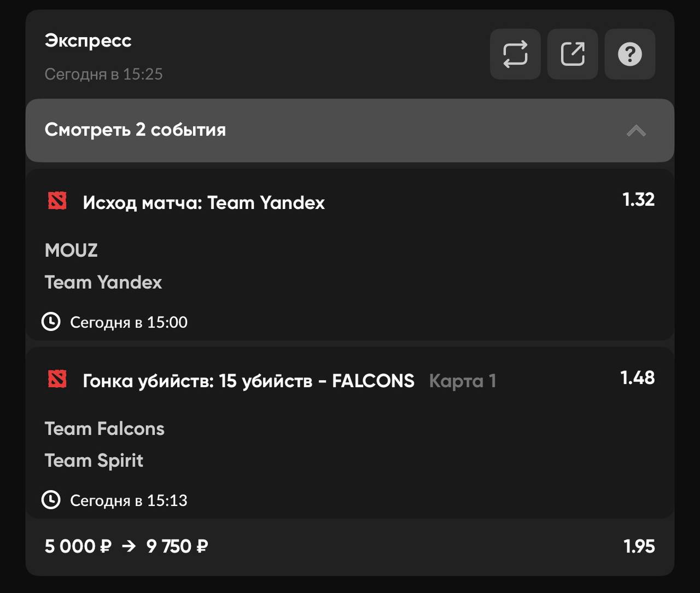This screenshot has width=700, height=593.
Task: Click the 1.48 odds value
Action: point(637,378)
